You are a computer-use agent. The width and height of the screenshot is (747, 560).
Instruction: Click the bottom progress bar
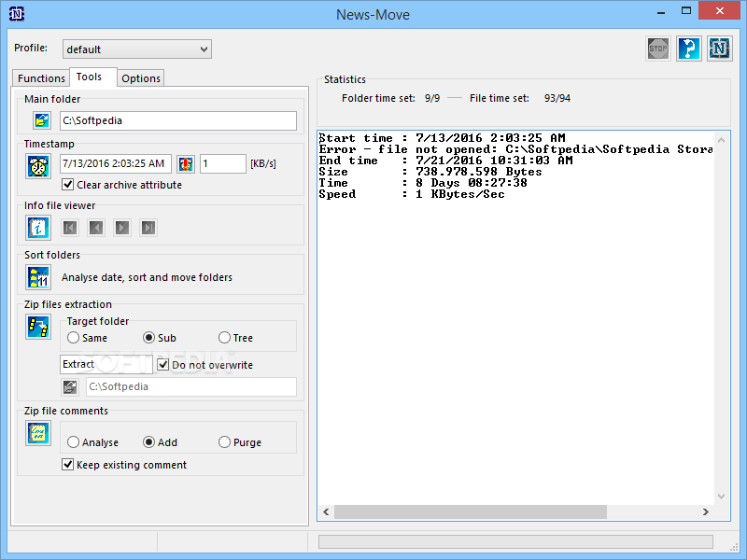515,541
